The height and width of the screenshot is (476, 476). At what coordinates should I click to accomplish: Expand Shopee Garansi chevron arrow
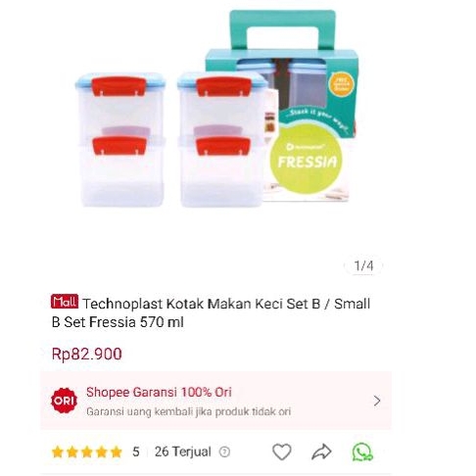(377, 401)
